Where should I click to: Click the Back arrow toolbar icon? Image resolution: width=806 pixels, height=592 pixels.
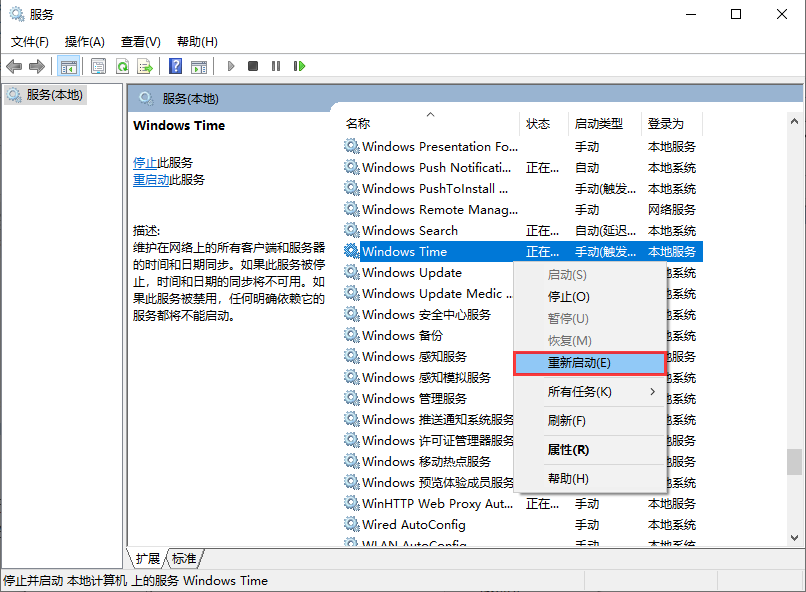tap(14, 66)
